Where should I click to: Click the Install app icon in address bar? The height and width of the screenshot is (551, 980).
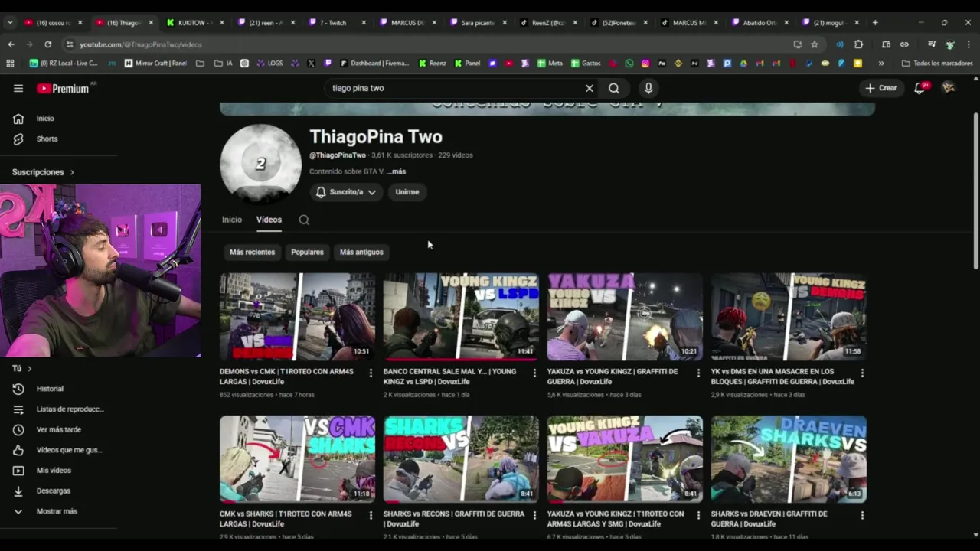[x=798, y=44]
